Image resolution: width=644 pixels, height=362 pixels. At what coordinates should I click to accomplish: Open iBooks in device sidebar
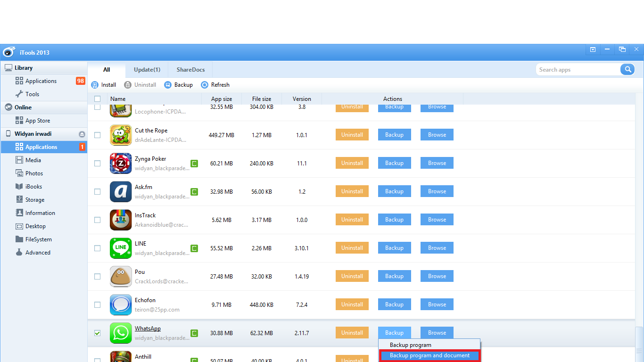(x=44, y=187)
